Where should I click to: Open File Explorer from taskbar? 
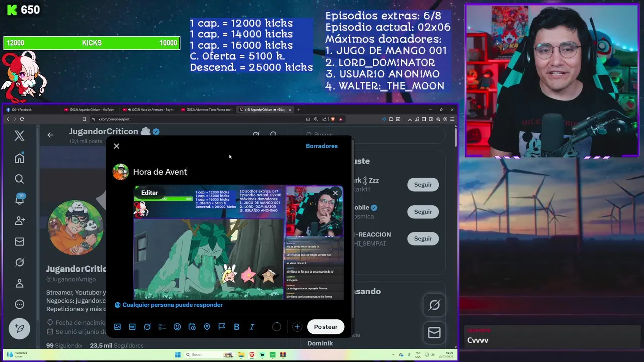(242, 355)
